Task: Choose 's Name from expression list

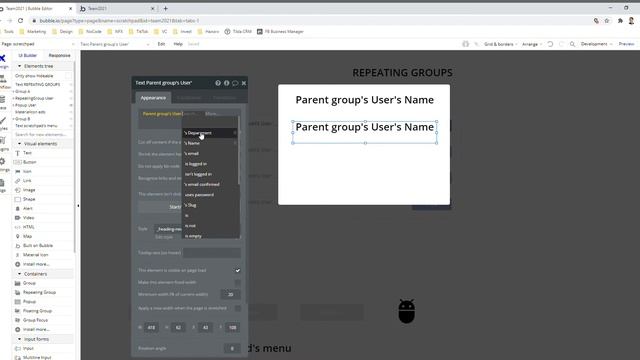Action: (x=210, y=143)
